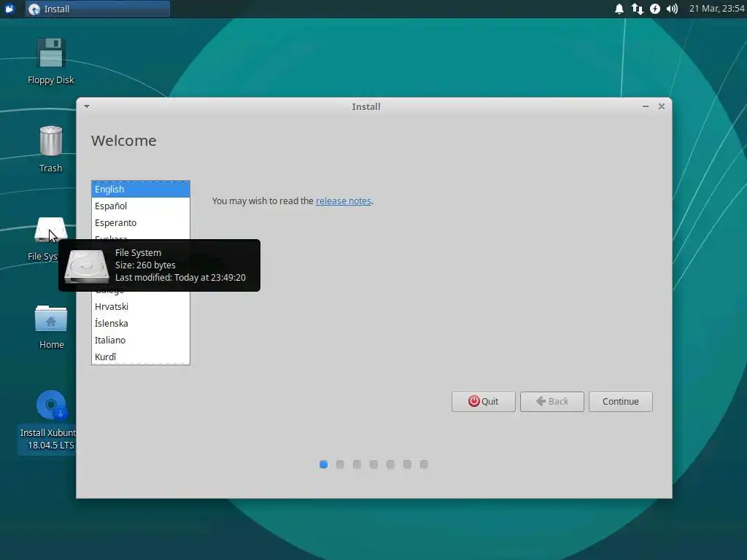Close the Install window
This screenshot has height=560, width=747.
pyautogui.click(x=661, y=106)
